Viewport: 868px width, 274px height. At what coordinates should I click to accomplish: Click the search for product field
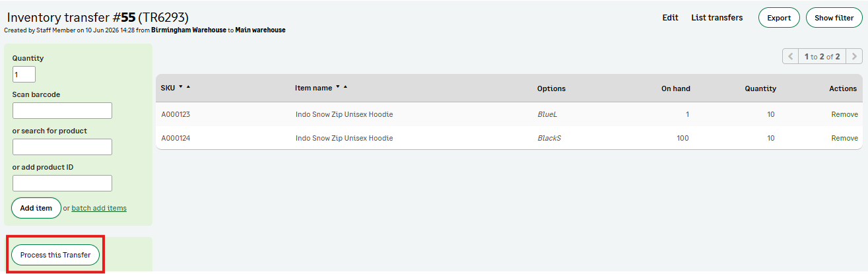pos(62,147)
